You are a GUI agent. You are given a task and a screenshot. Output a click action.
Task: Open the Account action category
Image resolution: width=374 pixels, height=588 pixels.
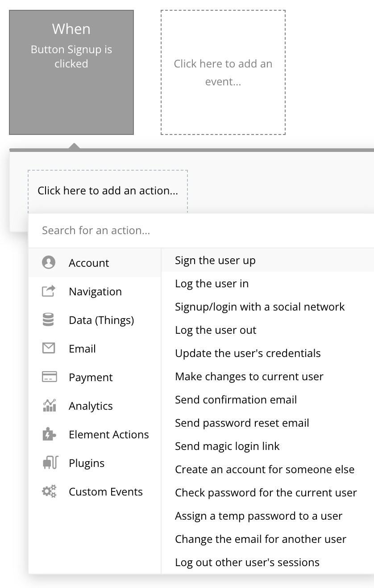click(x=95, y=263)
